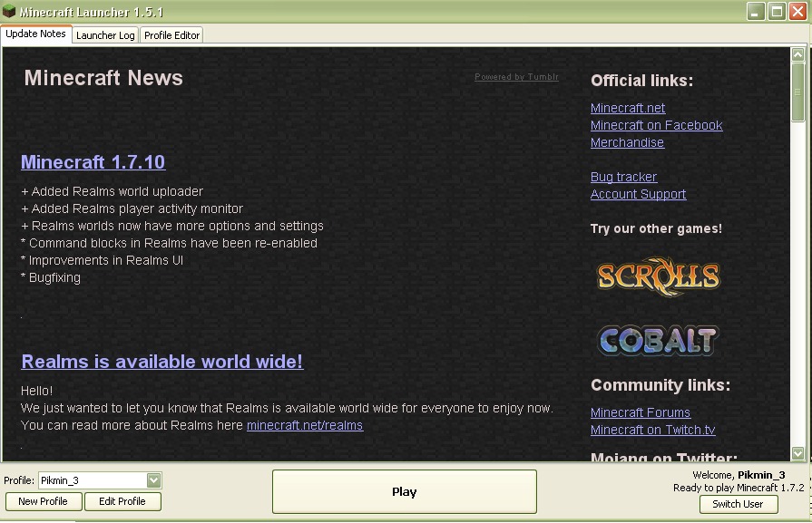Viewport: 812px width, 523px height.
Task: Click the vertical scrollbar thumb
Action: [x=798, y=92]
